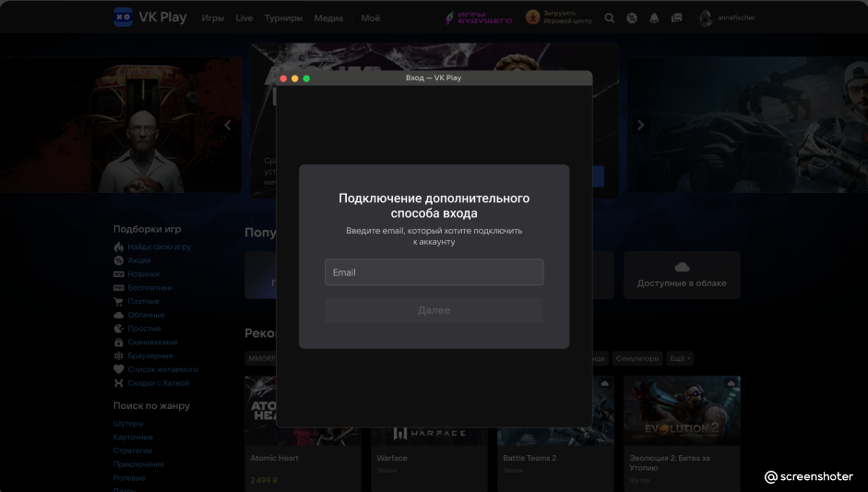This screenshot has height=492, width=868.
Task: Click the orange download Game Center icon
Action: pos(532,18)
